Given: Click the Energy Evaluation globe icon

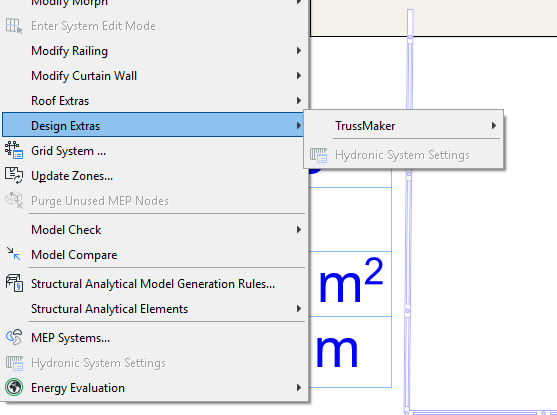Looking at the screenshot, I should click(x=14, y=387).
